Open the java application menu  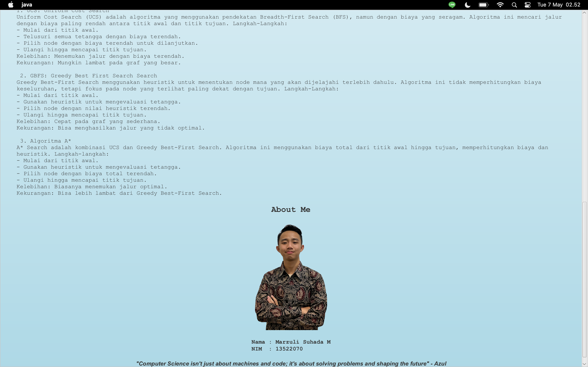click(x=27, y=5)
